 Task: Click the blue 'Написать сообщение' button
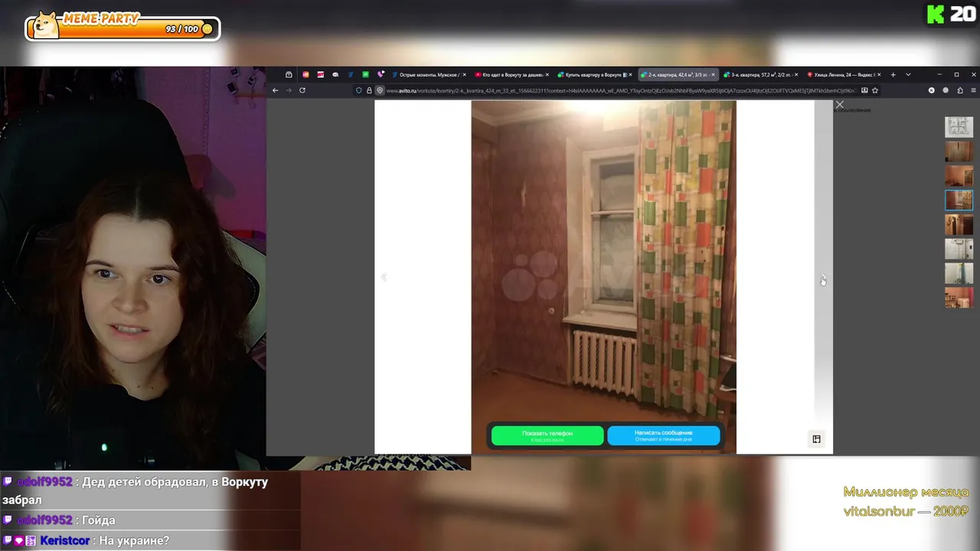coord(664,435)
